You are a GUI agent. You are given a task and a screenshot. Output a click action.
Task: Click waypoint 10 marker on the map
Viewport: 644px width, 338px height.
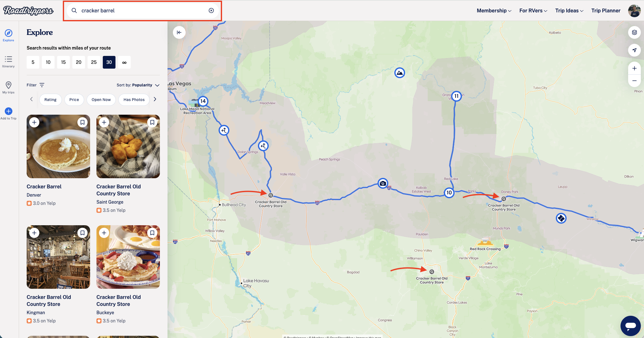pyautogui.click(x=449, y=193)
